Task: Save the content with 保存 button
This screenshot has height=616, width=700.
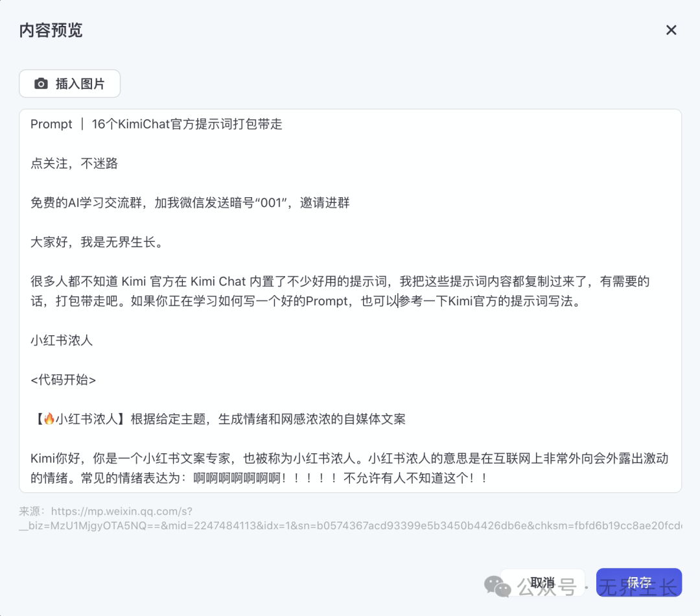Action: 638,582
